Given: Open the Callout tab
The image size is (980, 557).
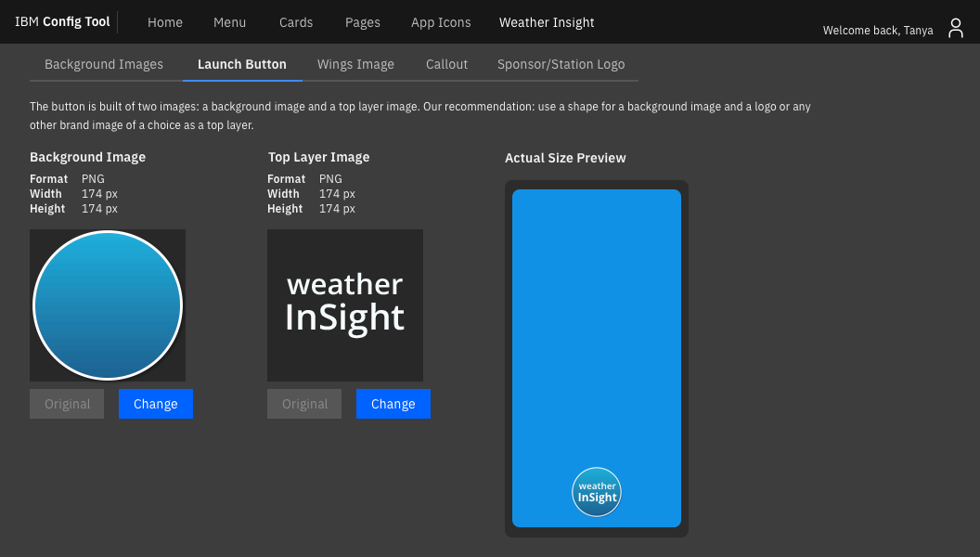Looking at the screenshot, I should coord(447,64).
